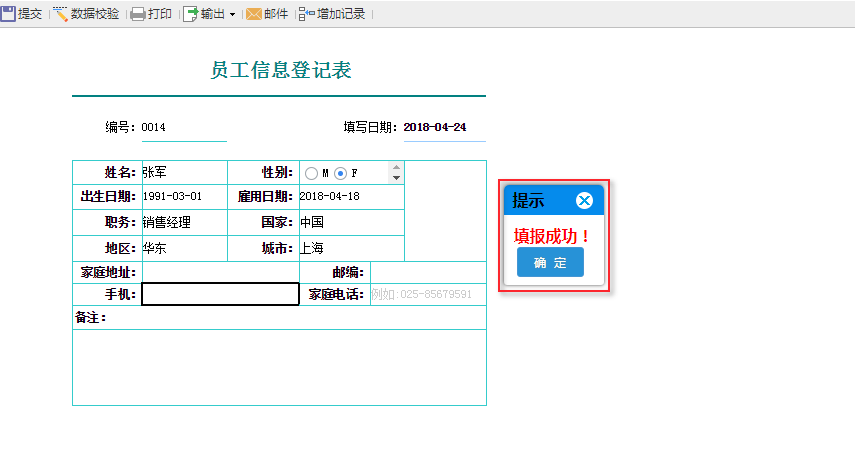The image size is (855, 476).
Task: Click the 编号: label
Action: 120,127
